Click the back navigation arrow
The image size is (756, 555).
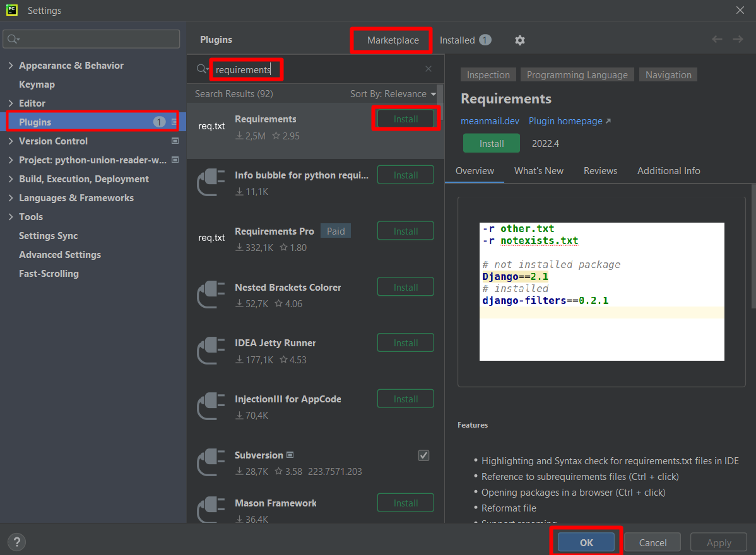click(x=717, y=38)
